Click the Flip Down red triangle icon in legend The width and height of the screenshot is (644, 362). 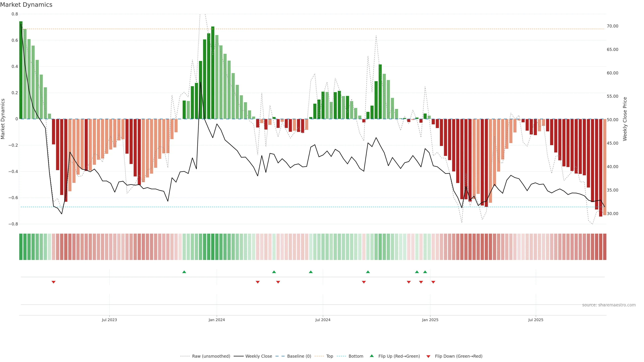click(x=428, y=356)
